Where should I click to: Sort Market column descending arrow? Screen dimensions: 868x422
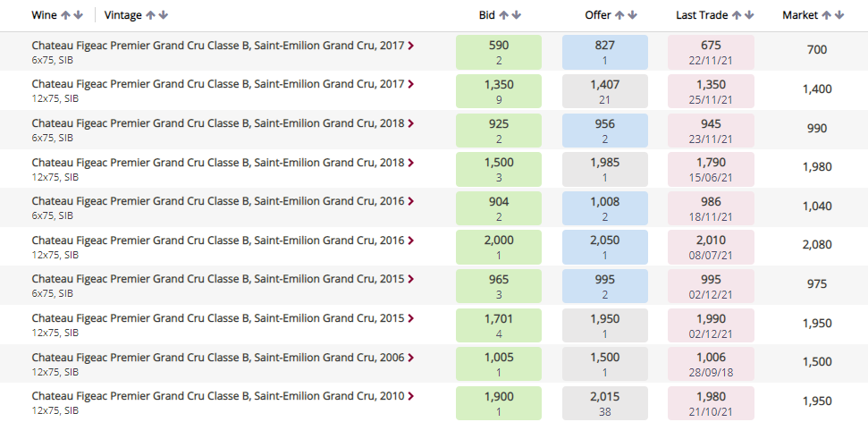tap(839, 15)
